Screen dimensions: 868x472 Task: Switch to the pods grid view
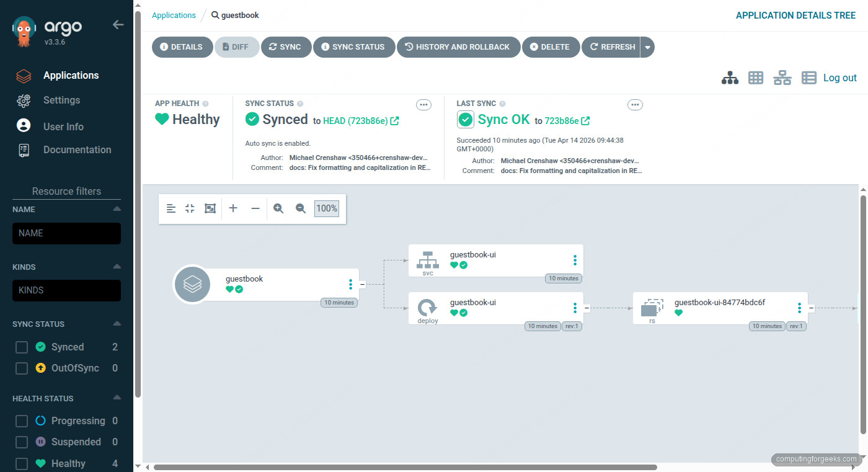[x=755, y=78]
